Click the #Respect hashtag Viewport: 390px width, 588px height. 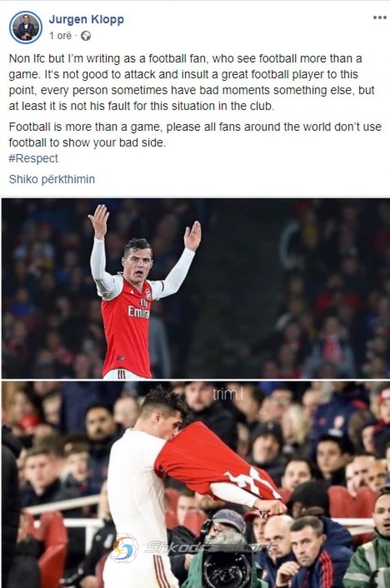33,158
